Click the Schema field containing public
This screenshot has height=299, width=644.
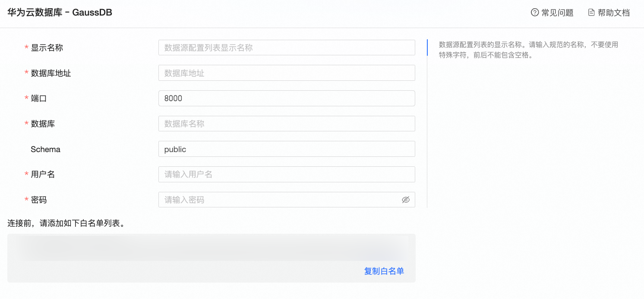pyautogui.click(x=287, y=149)
